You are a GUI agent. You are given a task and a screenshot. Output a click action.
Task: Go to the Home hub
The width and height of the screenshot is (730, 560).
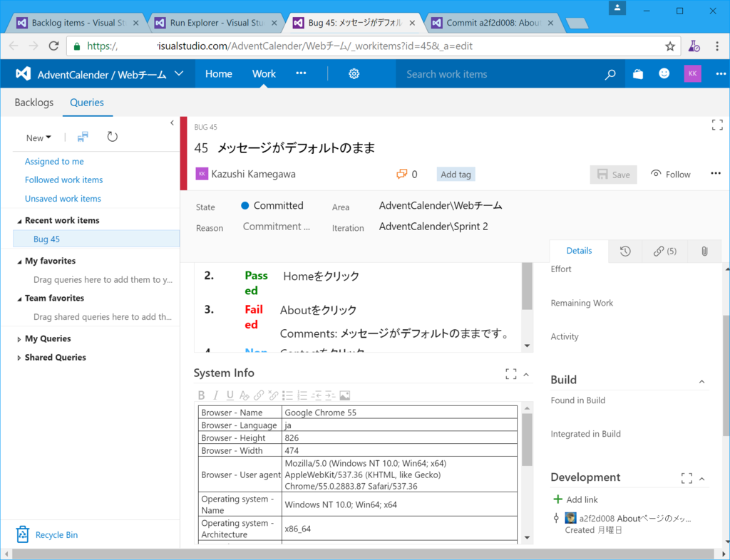pos(219,74)
